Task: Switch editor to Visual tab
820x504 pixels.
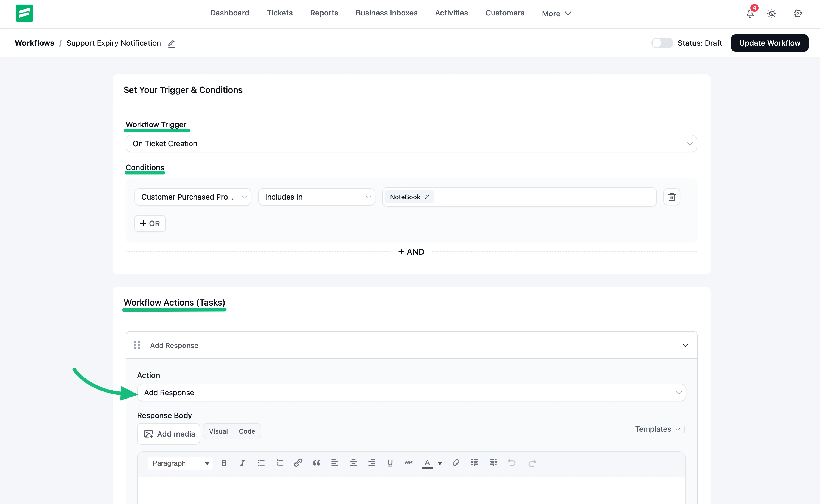Action: click(218, 431)
